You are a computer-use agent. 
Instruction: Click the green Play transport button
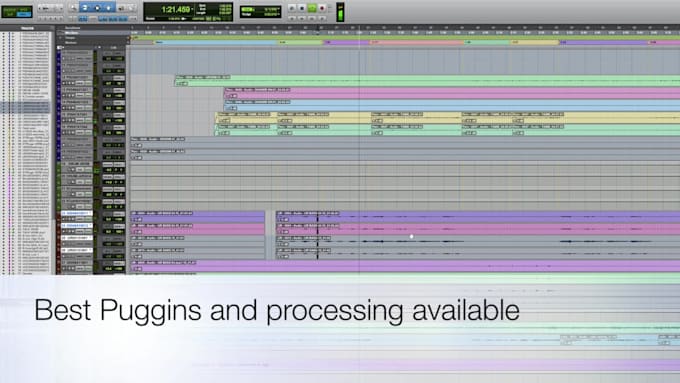click(312, 8)
